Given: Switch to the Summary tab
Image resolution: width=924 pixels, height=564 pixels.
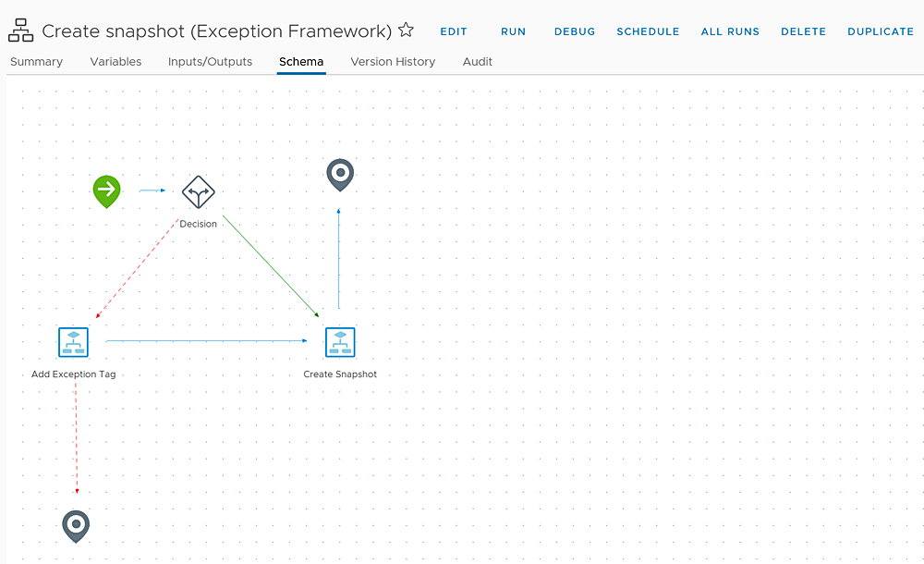Looking at the screenshot, I should click(x=37, y=61).
